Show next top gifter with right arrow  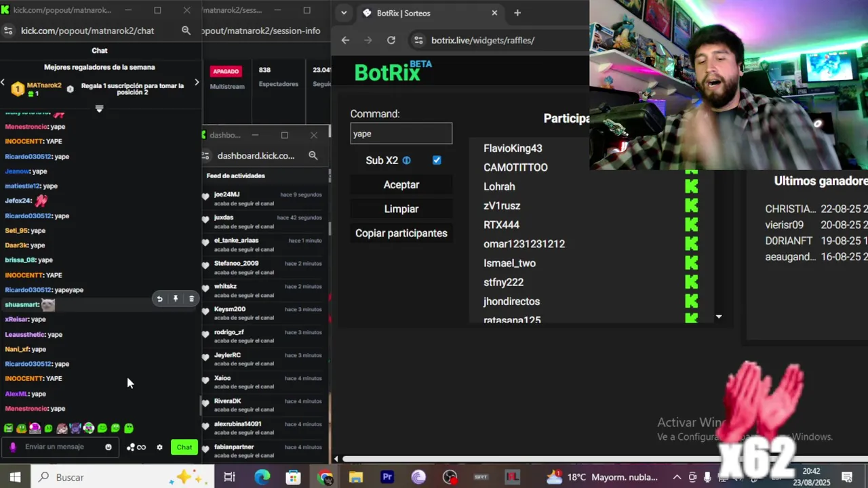[197, 83]
